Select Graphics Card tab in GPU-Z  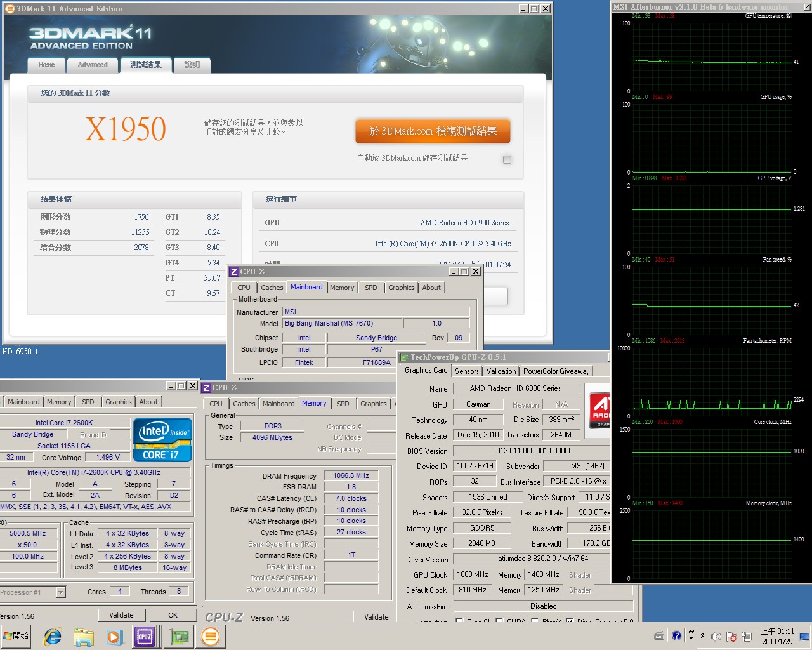point(426,370)
